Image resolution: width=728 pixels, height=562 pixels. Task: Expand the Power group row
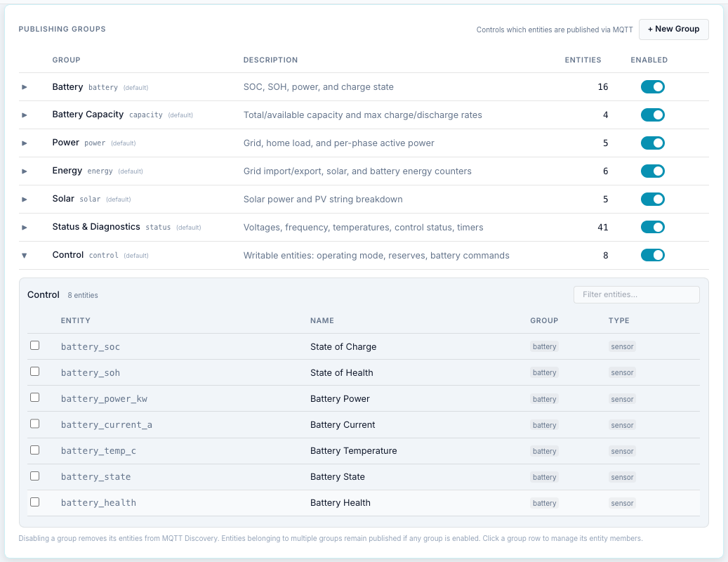point(25,143)
